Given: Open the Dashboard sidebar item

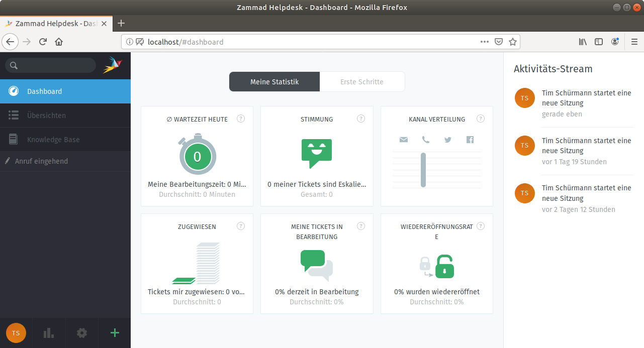Looking at the screenshot, I should (x=65, y=91).
